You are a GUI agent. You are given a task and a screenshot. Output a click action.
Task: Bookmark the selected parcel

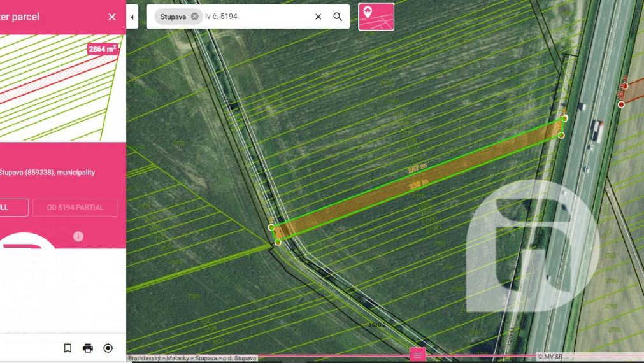point(68,348)
